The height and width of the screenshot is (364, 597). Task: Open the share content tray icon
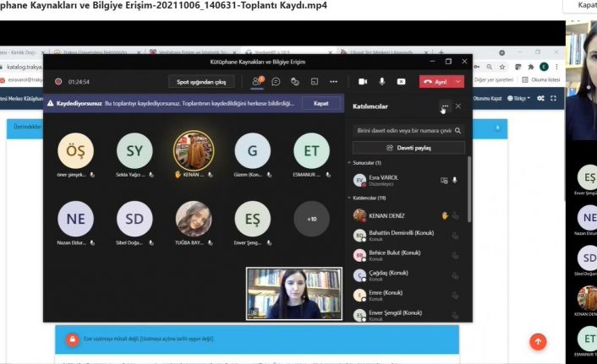[313, 82]
